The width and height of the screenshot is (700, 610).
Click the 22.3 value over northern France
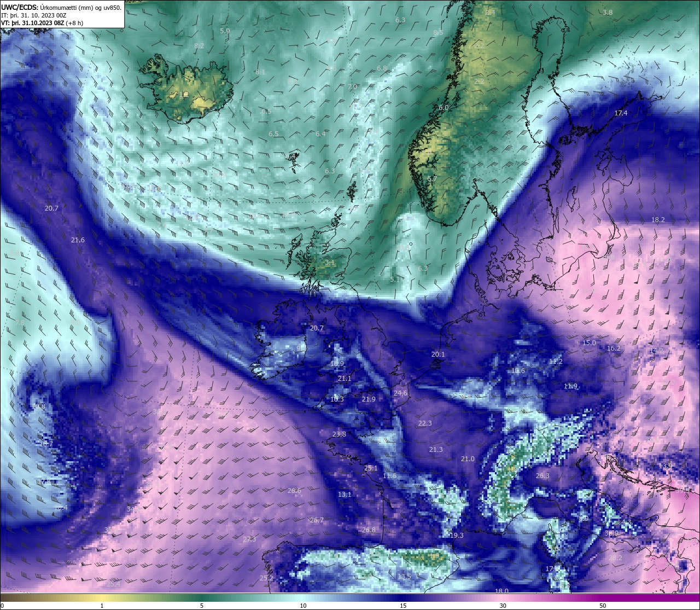(425, 423)
